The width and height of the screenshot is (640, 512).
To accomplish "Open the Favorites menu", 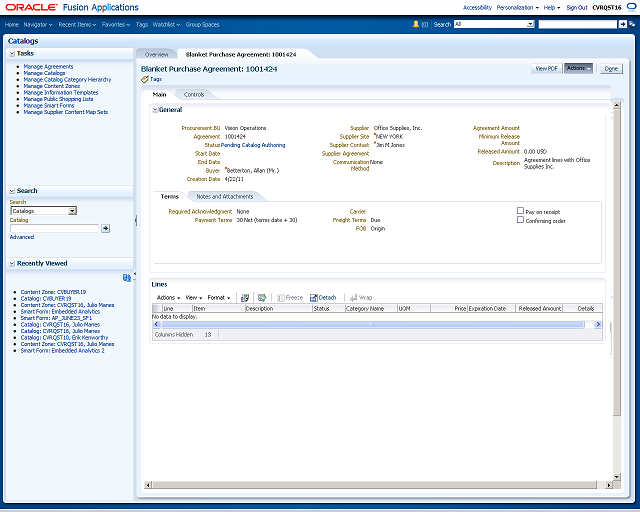I will pos(116,24).
